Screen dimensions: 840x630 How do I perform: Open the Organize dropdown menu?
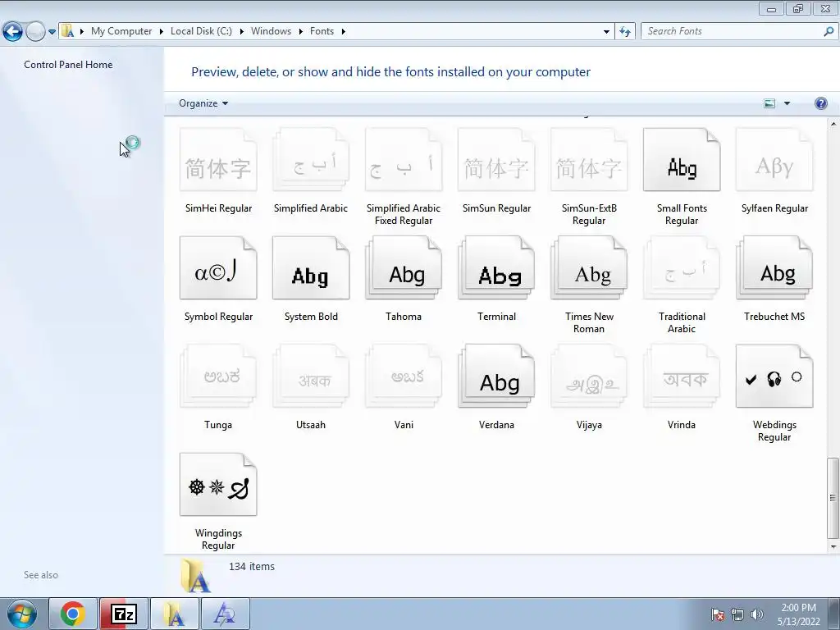click(x=203, y=103)
